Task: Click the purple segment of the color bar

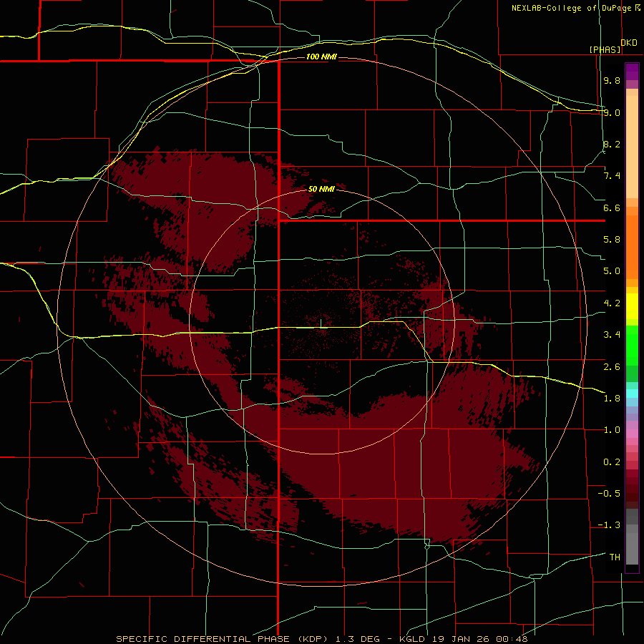Action: tap(632, 72)
